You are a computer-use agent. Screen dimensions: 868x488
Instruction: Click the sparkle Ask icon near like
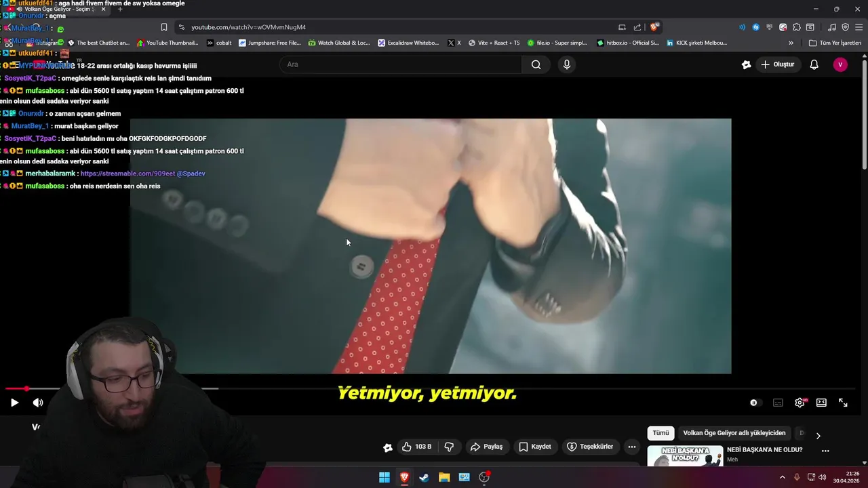[x=387, y=447]
